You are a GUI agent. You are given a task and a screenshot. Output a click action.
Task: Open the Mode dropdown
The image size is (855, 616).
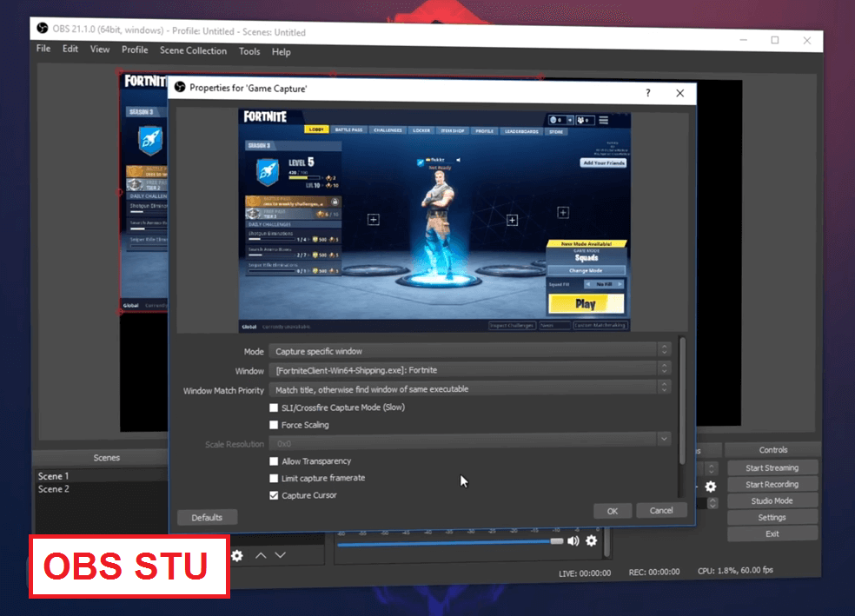(x=469, y=350)
